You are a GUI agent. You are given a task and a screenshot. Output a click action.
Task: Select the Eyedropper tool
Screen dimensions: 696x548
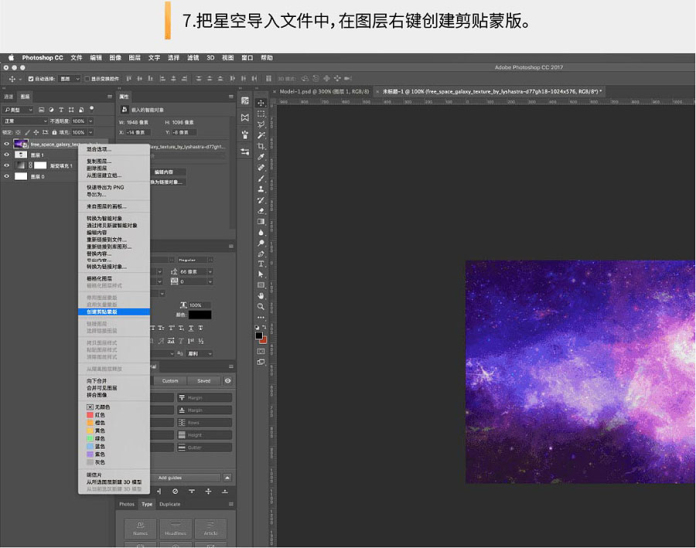point(261,156)
